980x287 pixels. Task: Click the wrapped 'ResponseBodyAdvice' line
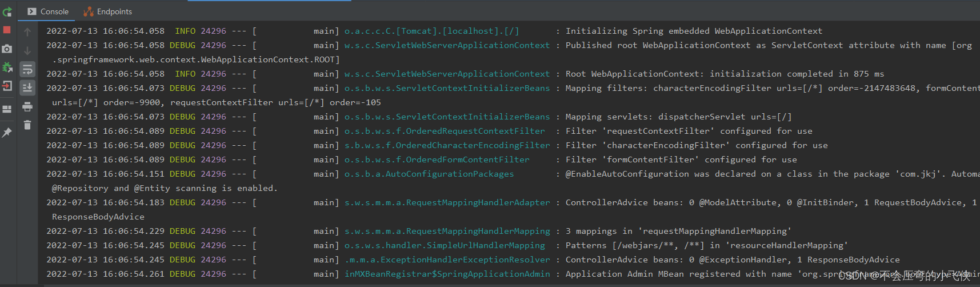(98, 217)
